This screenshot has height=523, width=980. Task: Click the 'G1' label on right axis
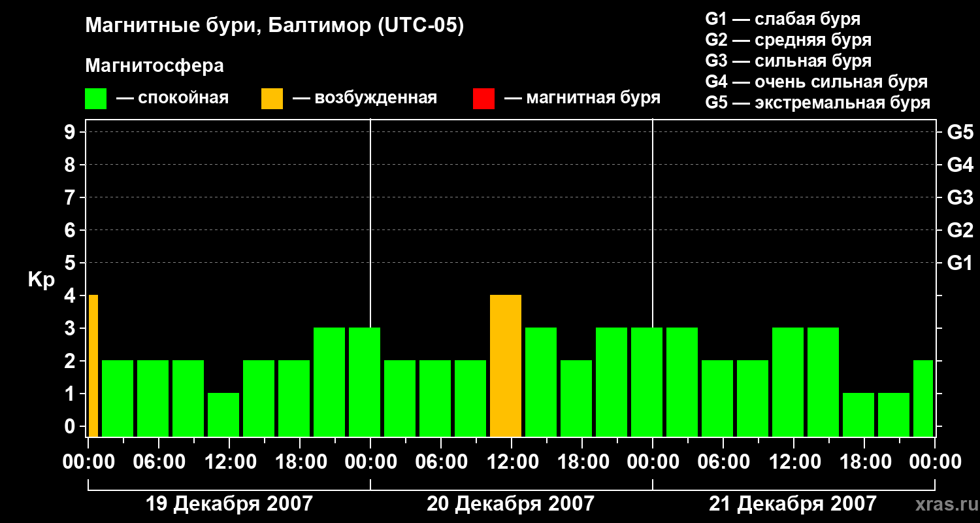click(960, 263)
